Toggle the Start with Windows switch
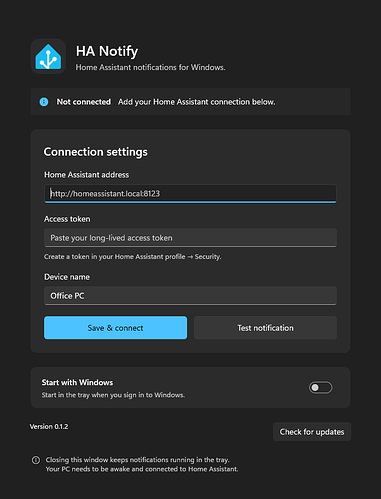The image size is (381, 499). point(320,387)
